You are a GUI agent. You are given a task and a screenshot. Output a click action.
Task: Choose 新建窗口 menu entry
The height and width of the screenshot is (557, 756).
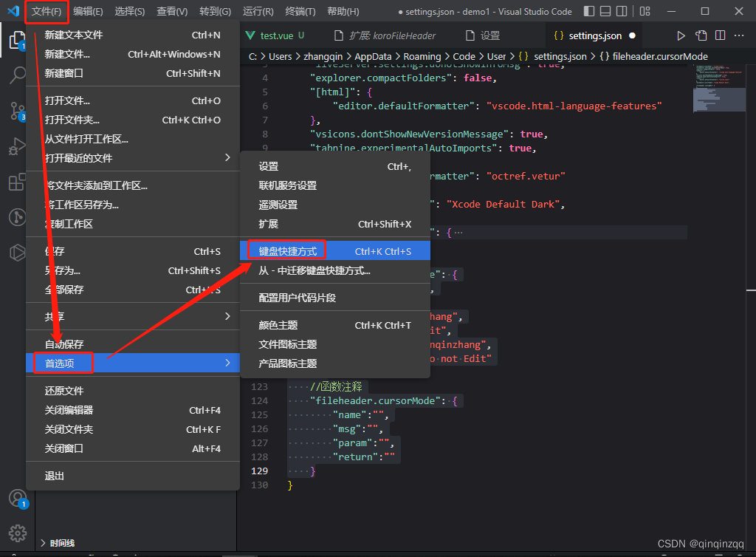[x=133, y=73]
